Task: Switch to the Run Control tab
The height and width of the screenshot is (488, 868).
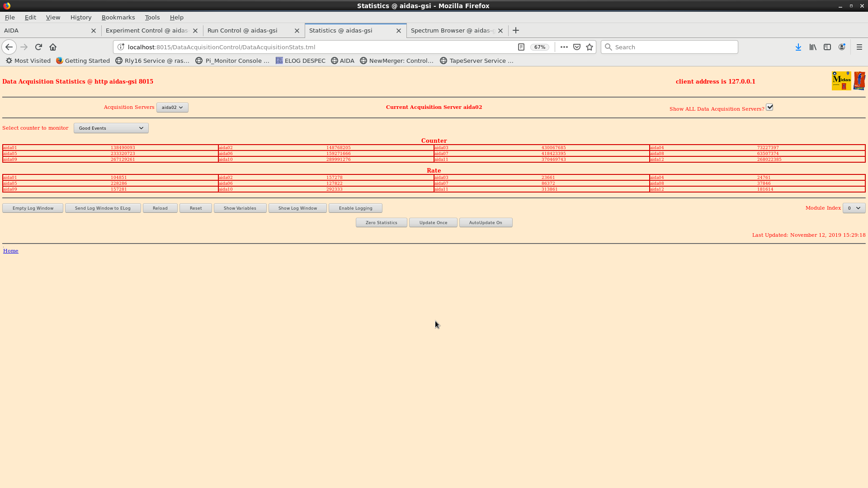Action: 242,30
